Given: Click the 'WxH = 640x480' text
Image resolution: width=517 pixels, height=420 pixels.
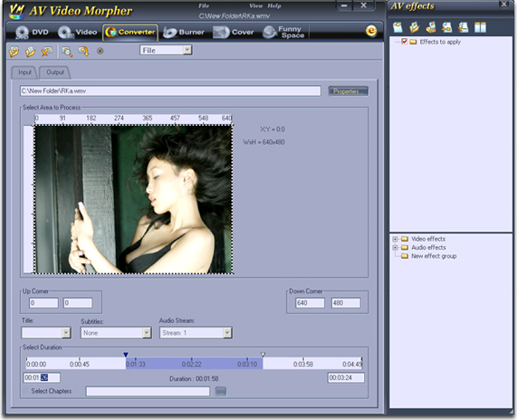Looking at the screenshot, I should click(x=263, y=142).
